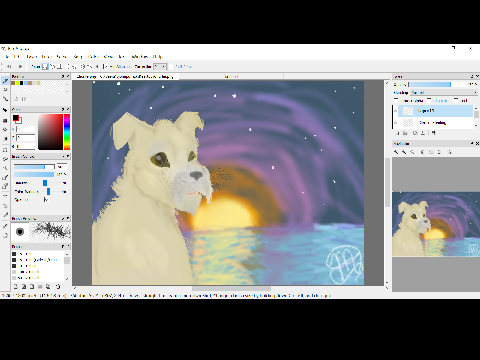The image size is (480, 360).
Task: Open the Window menu
Action: click(x=140, y=57)
